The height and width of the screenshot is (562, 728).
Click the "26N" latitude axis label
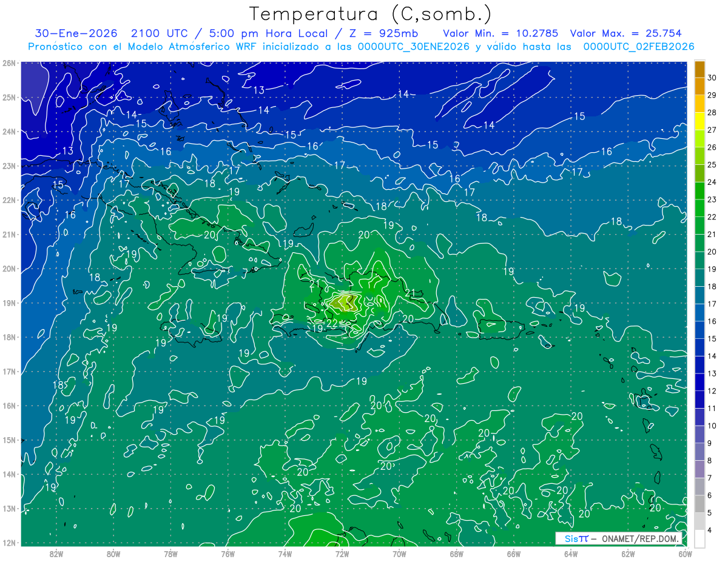click(x=9, y=63)
